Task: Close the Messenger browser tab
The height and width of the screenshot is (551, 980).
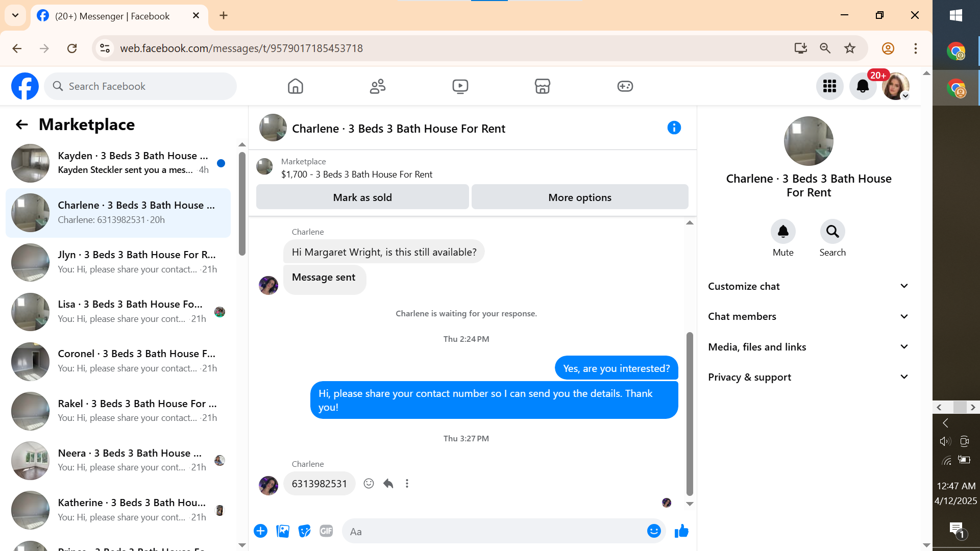Action: (196, 15)
